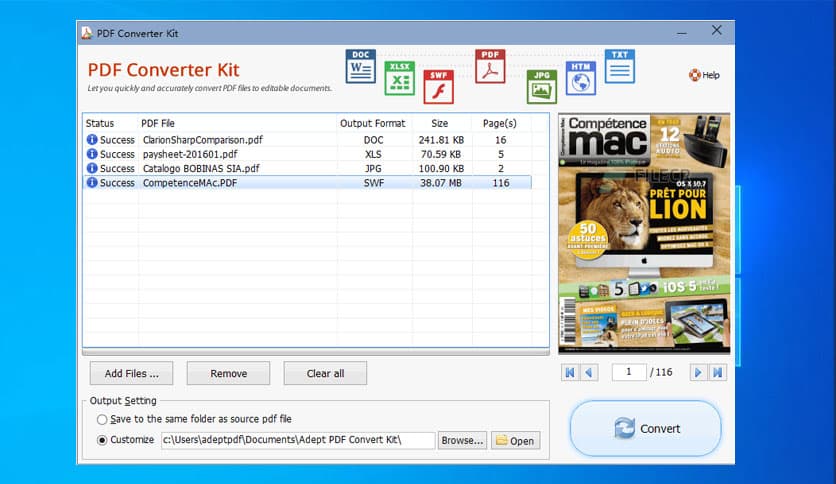Screen dimensions: 836x484
Task: Go to previous preview page
Action: (589, 372)
